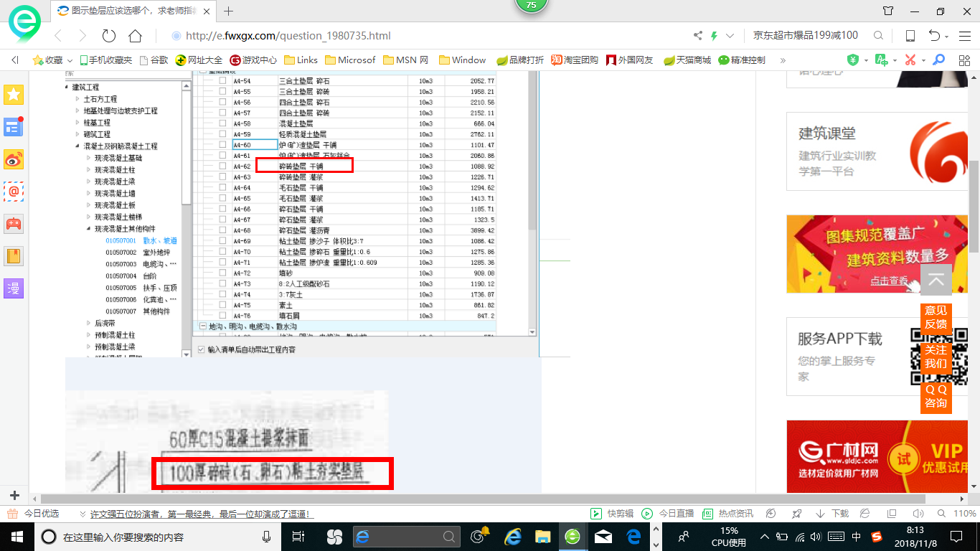Click the browser back arrow
This screenshot has width=980, height=551.
(x=59, y=36)
